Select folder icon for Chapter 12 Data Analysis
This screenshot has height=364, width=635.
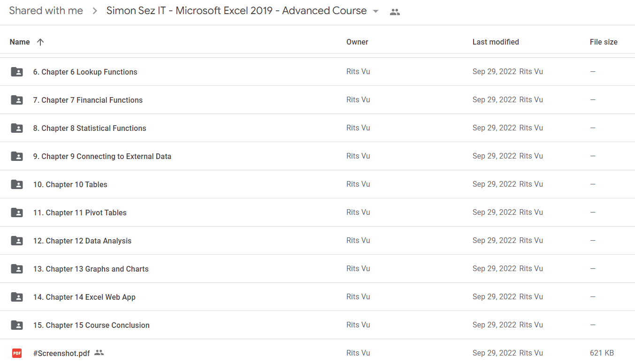coord(17,241)
